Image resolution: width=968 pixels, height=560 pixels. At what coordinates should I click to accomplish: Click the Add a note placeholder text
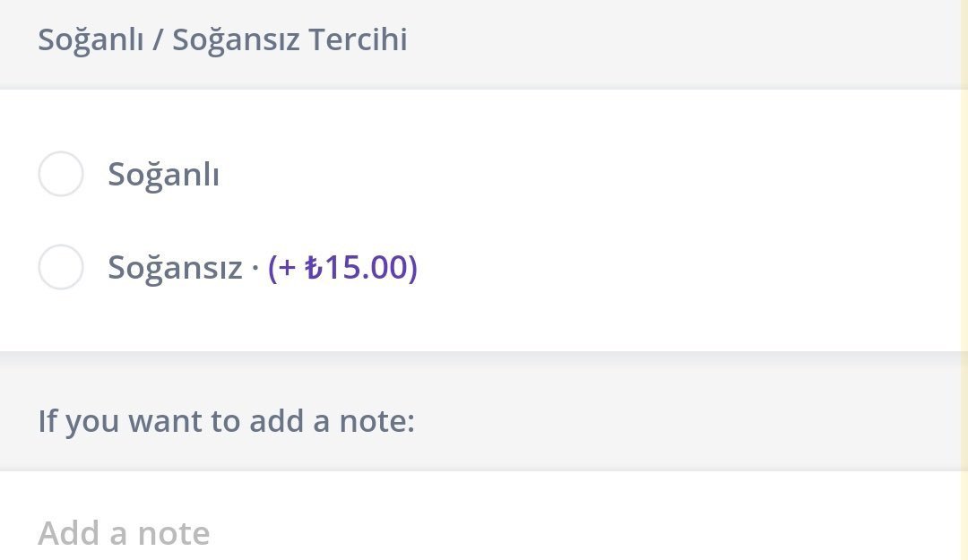click(x=124, y=533)
